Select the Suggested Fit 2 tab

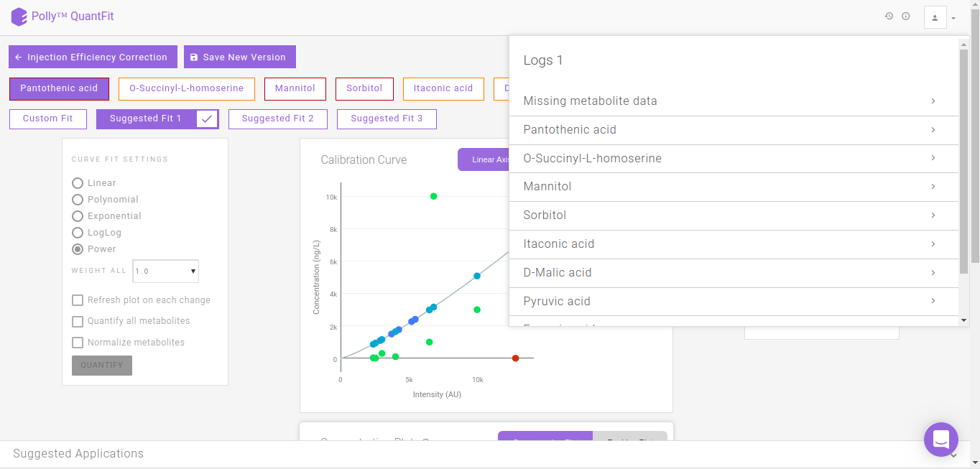point(278,119)
